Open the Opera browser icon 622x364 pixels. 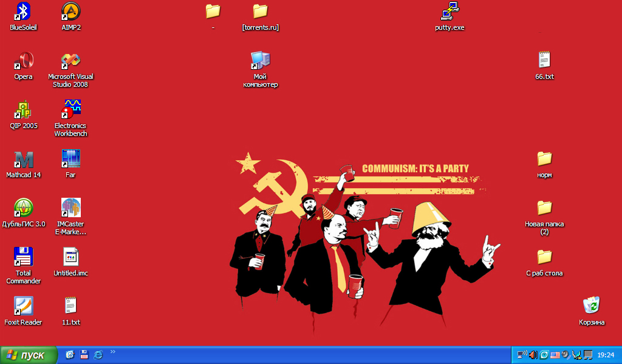pos(23,61)
